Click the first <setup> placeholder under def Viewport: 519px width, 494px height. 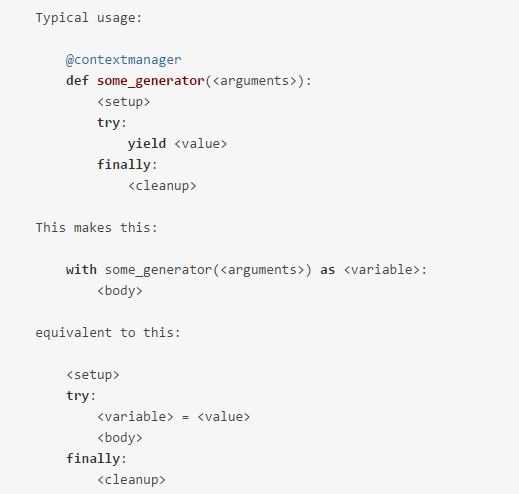point(124,102)
